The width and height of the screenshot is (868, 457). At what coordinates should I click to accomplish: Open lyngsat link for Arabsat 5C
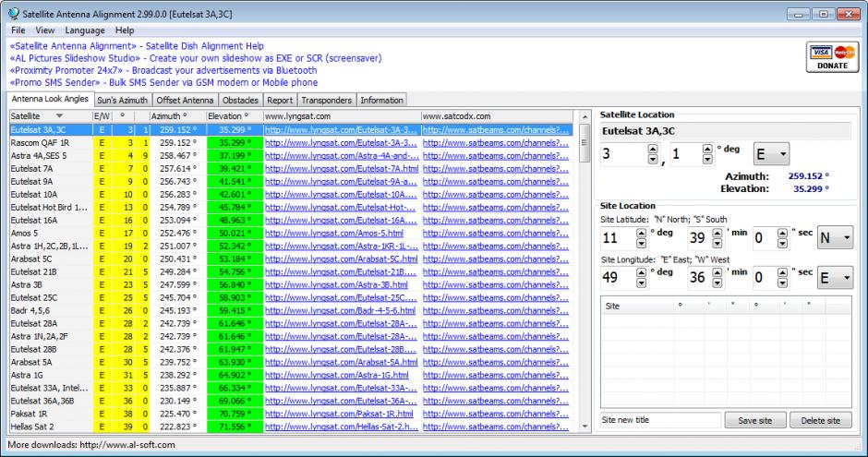(x=341, y=259)
